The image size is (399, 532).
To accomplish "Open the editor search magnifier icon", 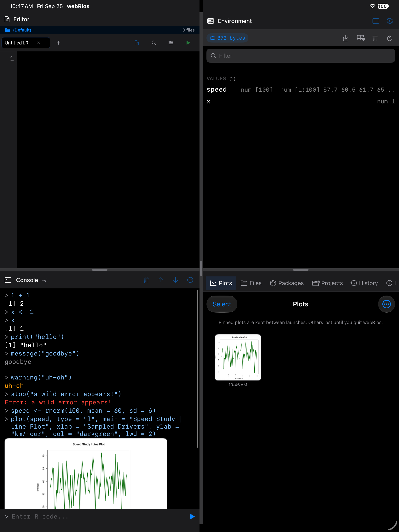I will [154, 43].
